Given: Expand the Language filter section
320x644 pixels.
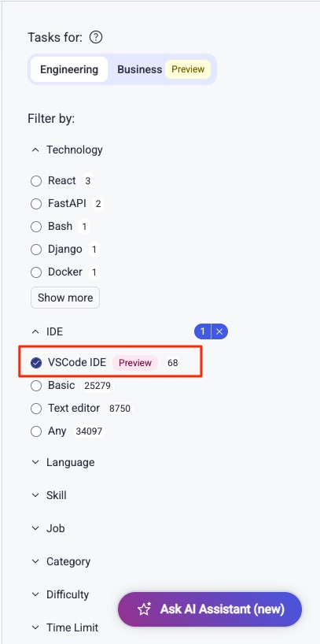Looking at the screenshot, I should [x=35, y=462].
